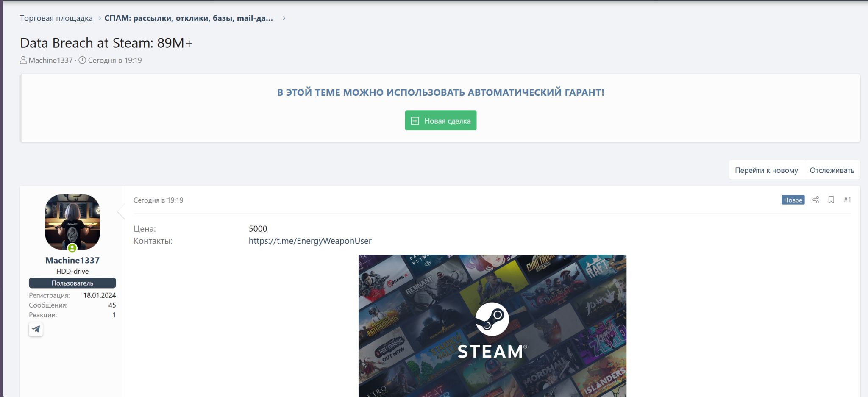Open the t.me/EnergyWeaponUser contact link
Image resolution: width=868 pixels, height=397 pixels.
click(310, 241)
